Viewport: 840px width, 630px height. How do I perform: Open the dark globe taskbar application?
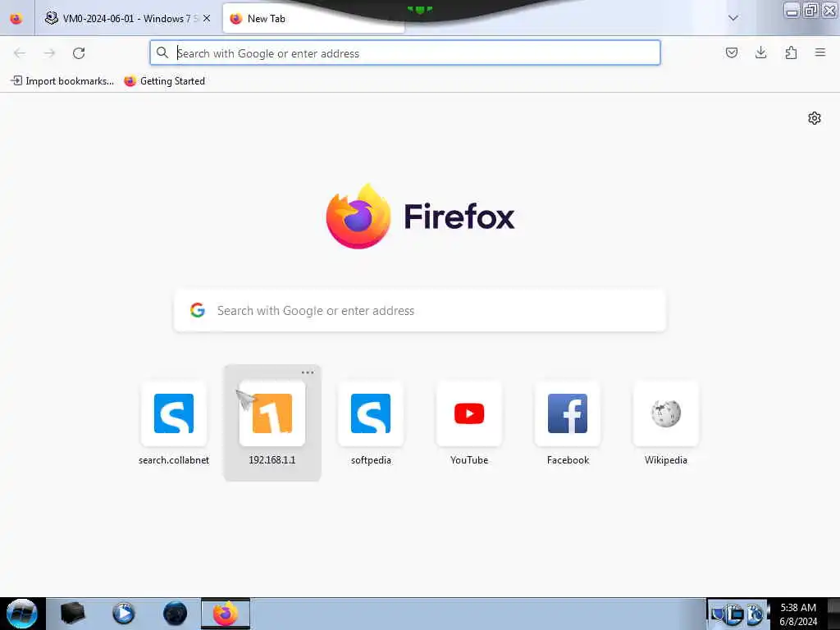coord(175,614)
